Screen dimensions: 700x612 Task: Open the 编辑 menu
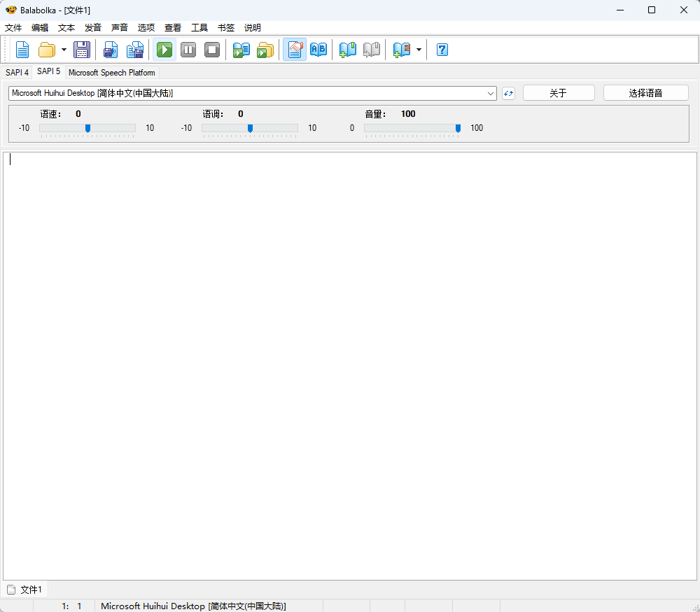point(40,28)
